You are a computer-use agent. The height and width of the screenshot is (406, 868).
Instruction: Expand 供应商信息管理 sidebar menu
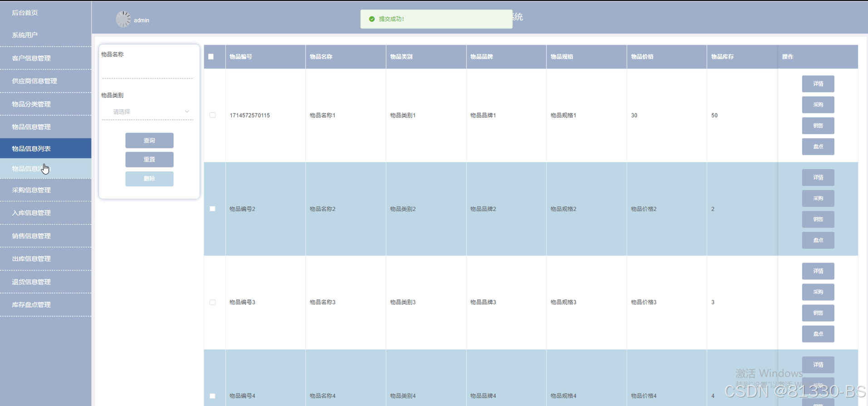45,81
